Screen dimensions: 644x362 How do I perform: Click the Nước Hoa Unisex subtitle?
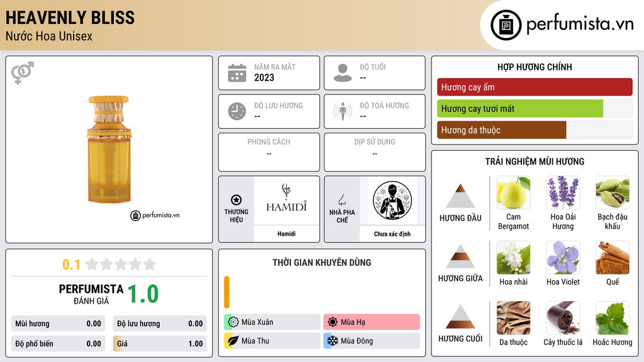click(x=49, y=36)
